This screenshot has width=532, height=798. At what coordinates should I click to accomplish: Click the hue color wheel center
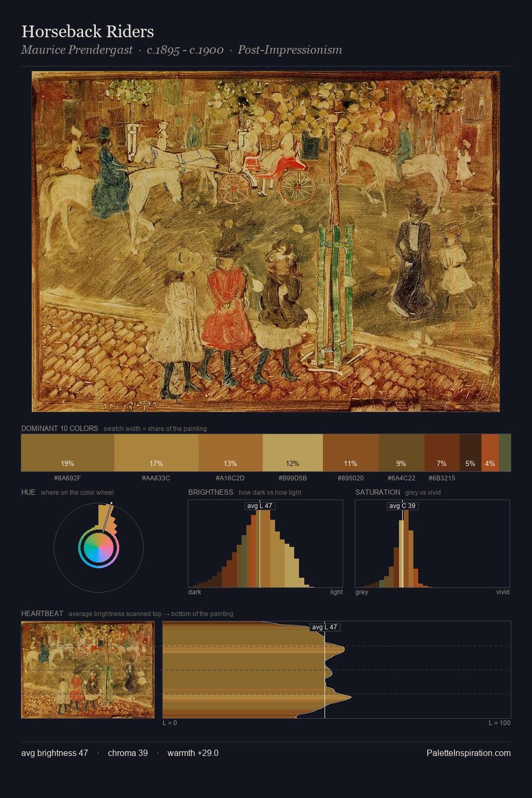98,547
